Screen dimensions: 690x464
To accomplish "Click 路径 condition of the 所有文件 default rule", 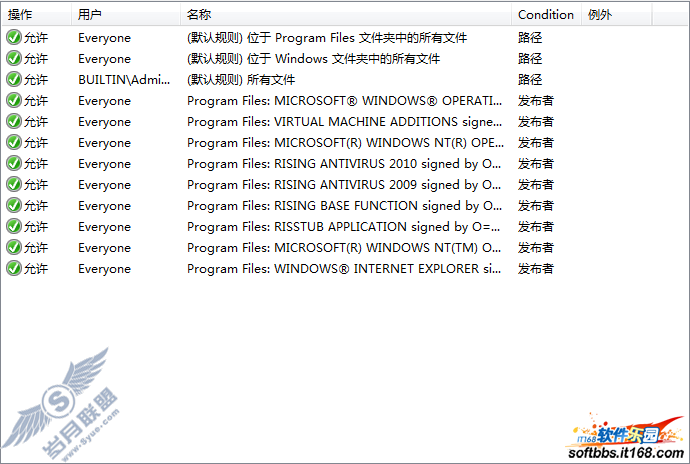I will 530,80.
